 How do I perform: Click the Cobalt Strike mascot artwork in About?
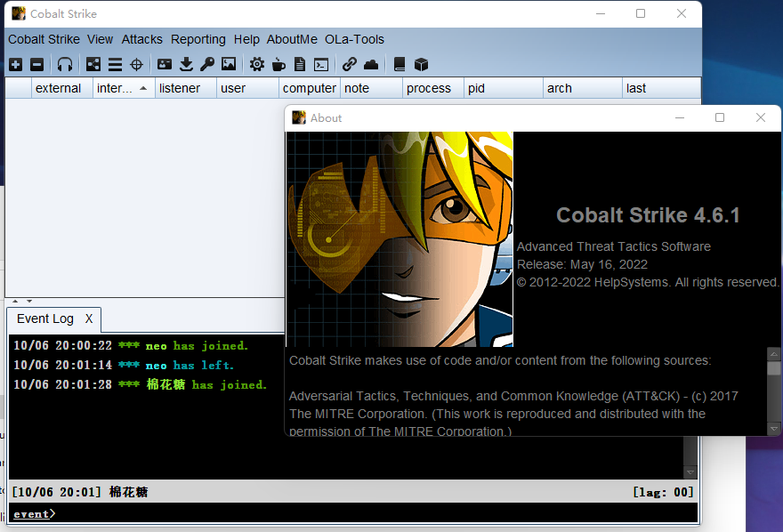click(400, 239)
